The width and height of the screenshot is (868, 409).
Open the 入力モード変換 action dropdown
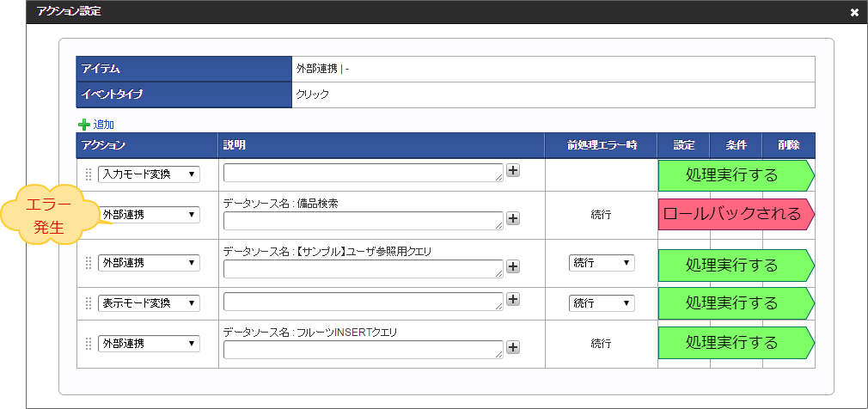point(149,174)
